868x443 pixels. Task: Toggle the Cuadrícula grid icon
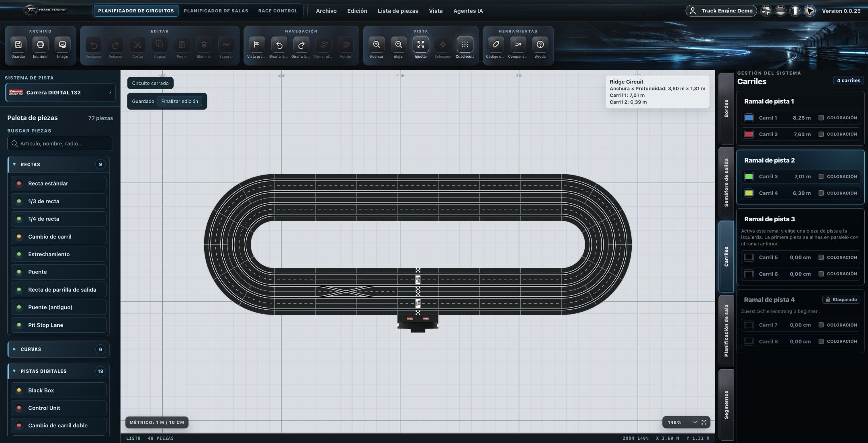(465, 45)
